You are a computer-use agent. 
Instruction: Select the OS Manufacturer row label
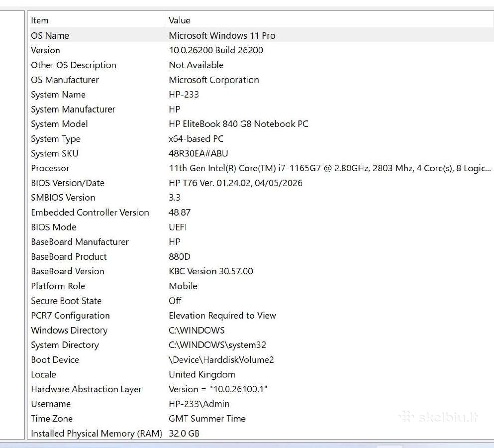click(65, 80)
